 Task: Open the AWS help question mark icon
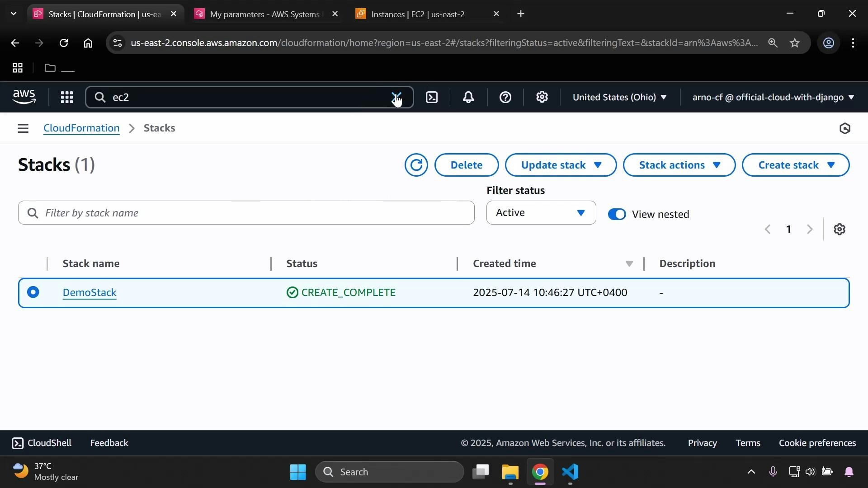tap(505, 97)
